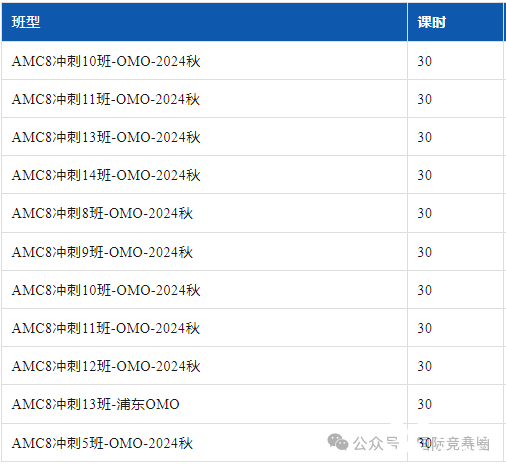Click 课时 value 30 for 8班 row
The height and width of the screenshot is (464, 506).
(x=425, y=213)
